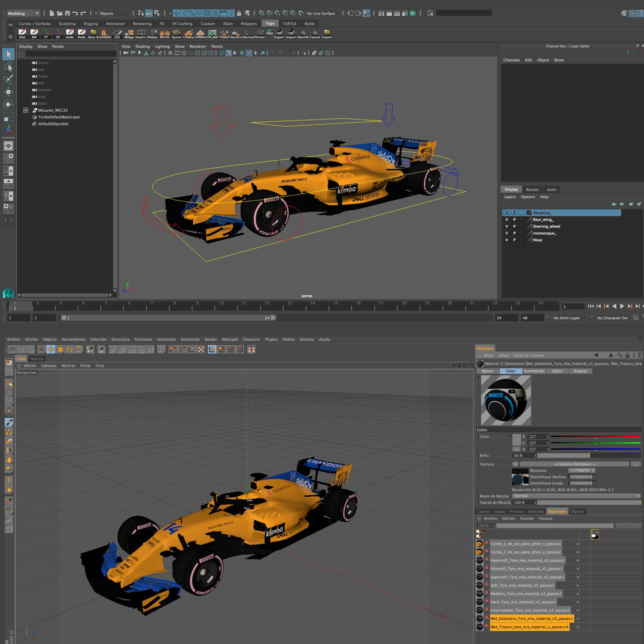Image resolution: width=644 pixels, height=644 pixels.
Task: Toggle playback P of Nose layer
Action: tap(514, 240)
